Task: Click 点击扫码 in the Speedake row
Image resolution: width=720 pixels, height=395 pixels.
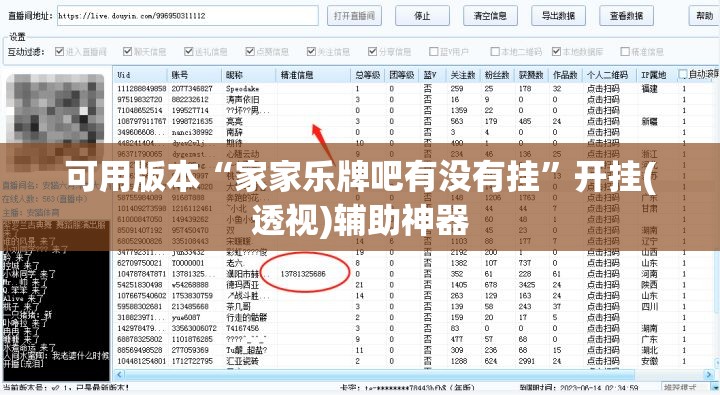Action: tap(603, 88)
